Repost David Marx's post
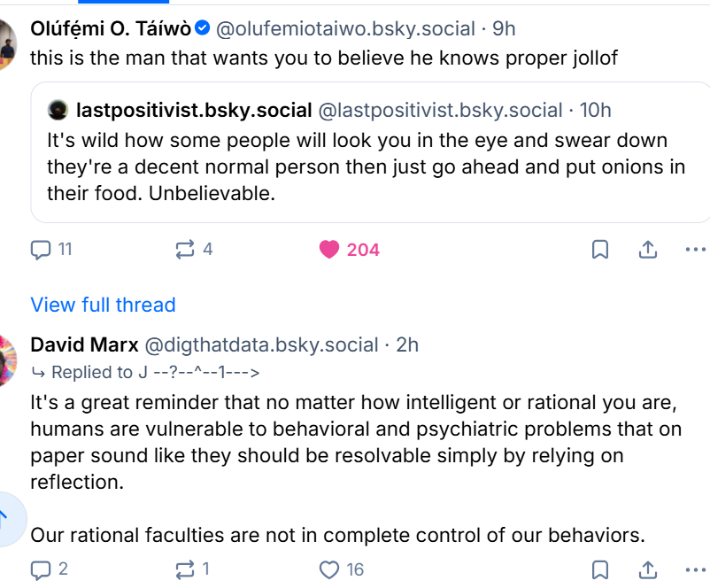This screenshot has height=588, width=710. click(x=185, y=569)
